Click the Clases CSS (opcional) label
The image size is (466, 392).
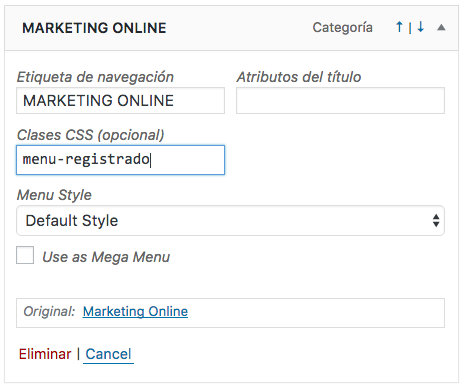coord(91,135)
